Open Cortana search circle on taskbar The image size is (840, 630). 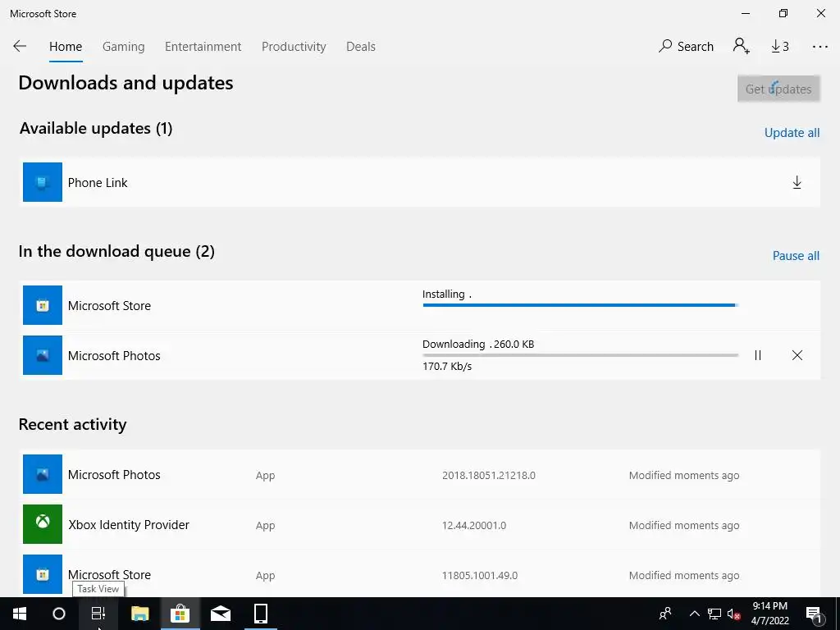point(59,614)
